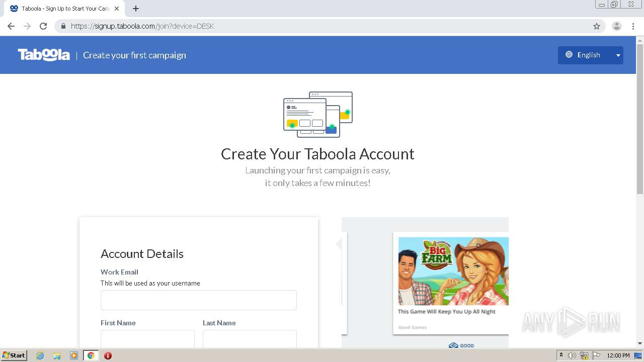Viewport: 644px width, 362px height.
Task: Click the Chrome taskbar icon
Action: [x=91, y=355]
